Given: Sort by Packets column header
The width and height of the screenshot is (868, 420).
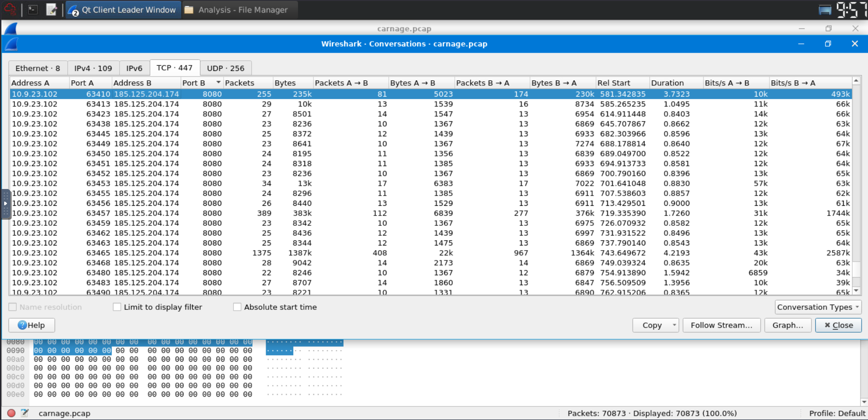Looking at the screenshot, I should pos(248,83).
